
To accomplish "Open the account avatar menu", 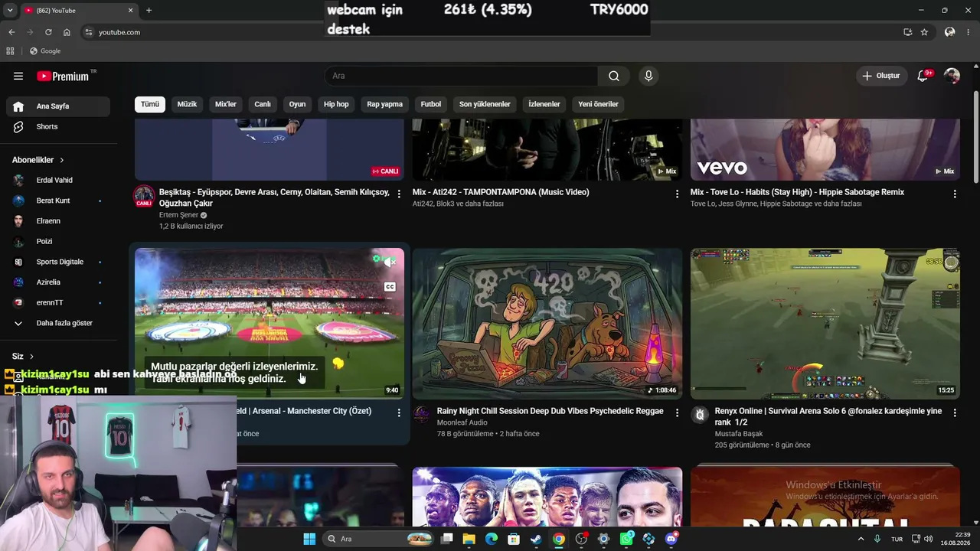I will [952, 76].
